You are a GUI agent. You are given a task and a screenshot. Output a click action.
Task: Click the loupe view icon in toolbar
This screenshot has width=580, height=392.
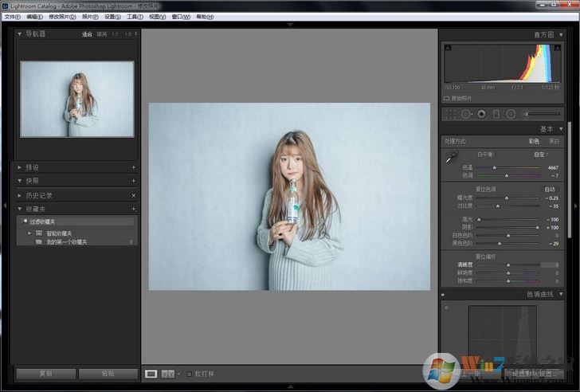coord(151,373)
